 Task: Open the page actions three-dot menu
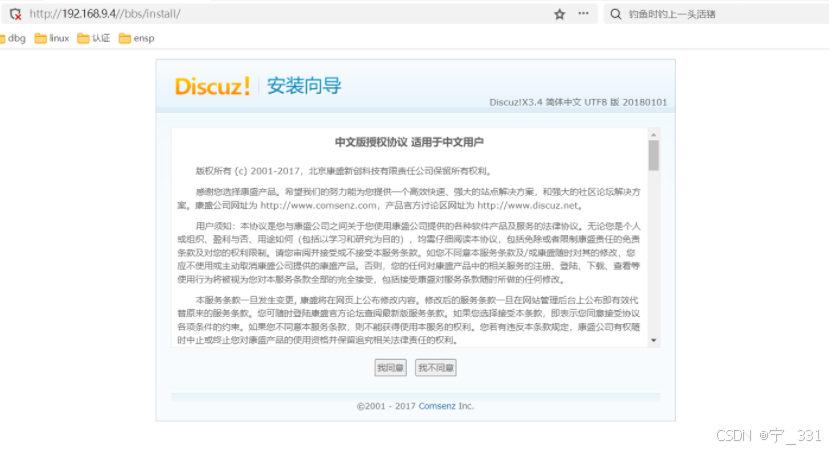583,14
